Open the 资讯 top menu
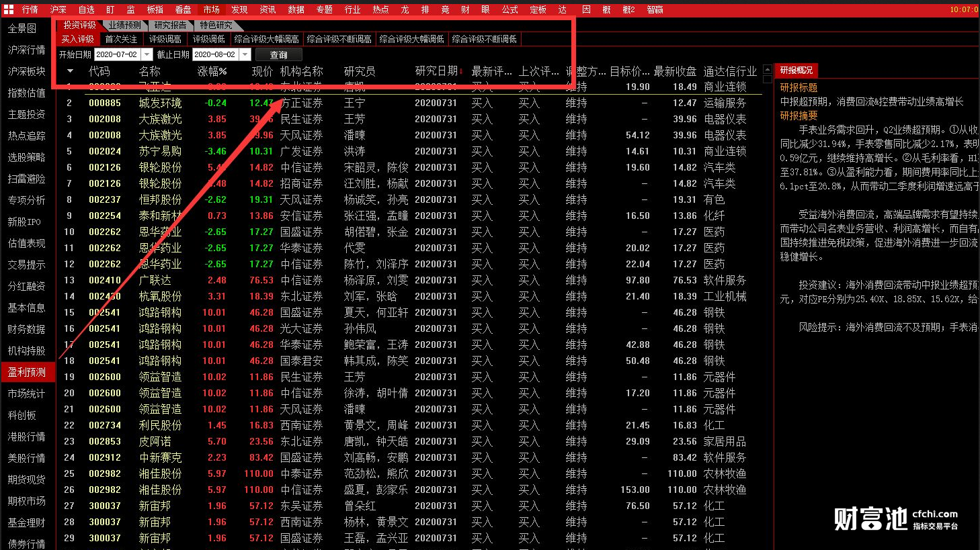The image size is (980, 550). click(268, 9)
